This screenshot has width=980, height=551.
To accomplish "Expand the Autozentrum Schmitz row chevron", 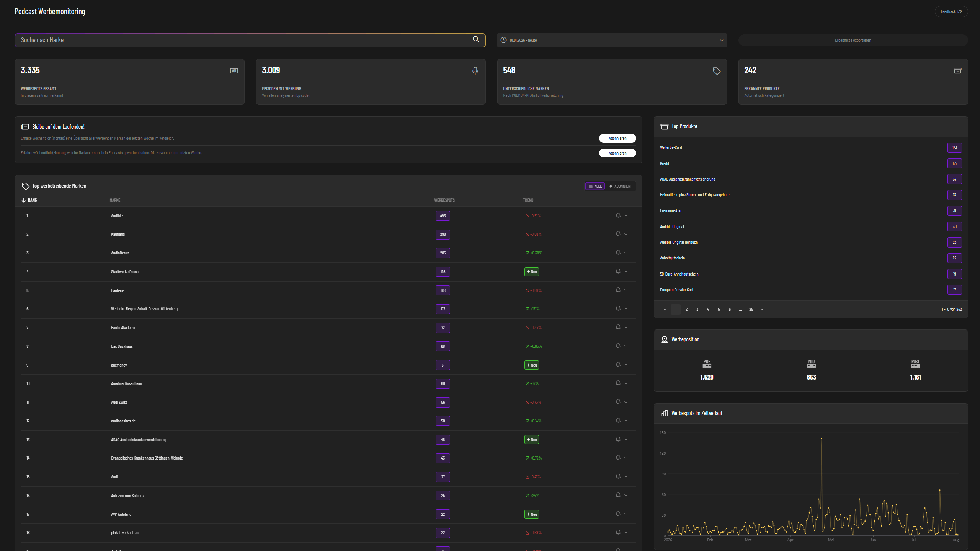I will click(626, 495).
